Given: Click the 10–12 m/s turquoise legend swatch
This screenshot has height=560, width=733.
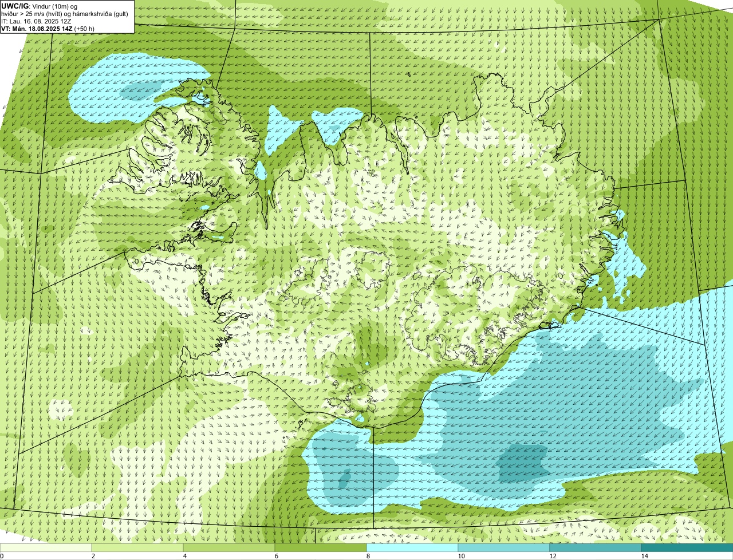Looking at the screenshot, I should click(x=504, y=547).
